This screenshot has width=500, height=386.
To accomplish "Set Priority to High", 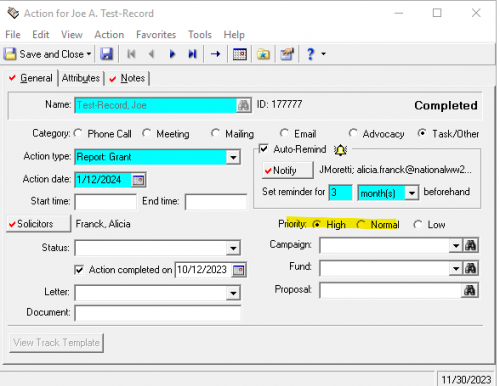I will [x=317, y=224].
